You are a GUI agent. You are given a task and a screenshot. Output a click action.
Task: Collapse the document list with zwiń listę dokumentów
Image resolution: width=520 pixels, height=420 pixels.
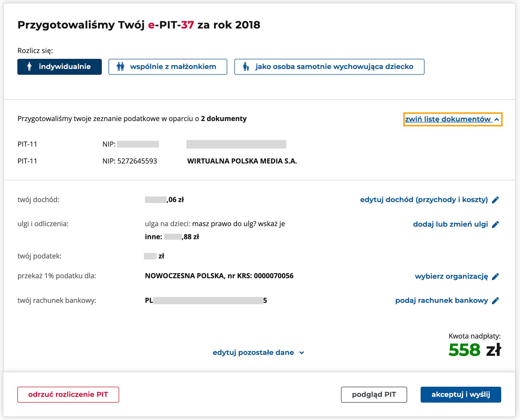click(x=452, y=119)
